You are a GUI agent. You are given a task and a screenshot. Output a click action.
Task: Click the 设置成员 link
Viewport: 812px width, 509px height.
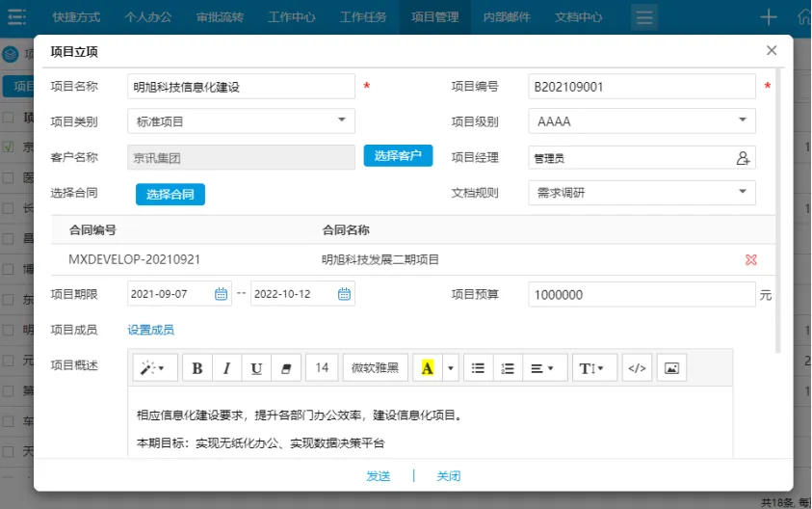coord(151,330)
